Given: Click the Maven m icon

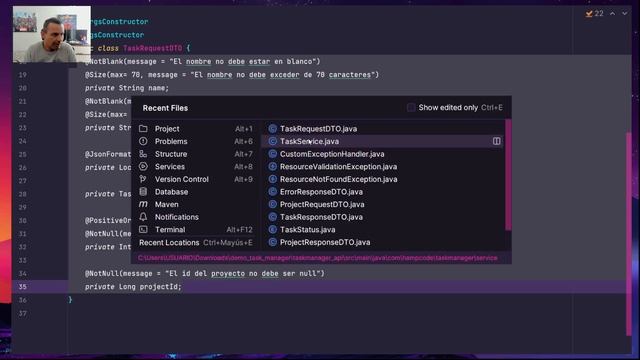Looking at the screenshot, I should (x=143, y=204).
